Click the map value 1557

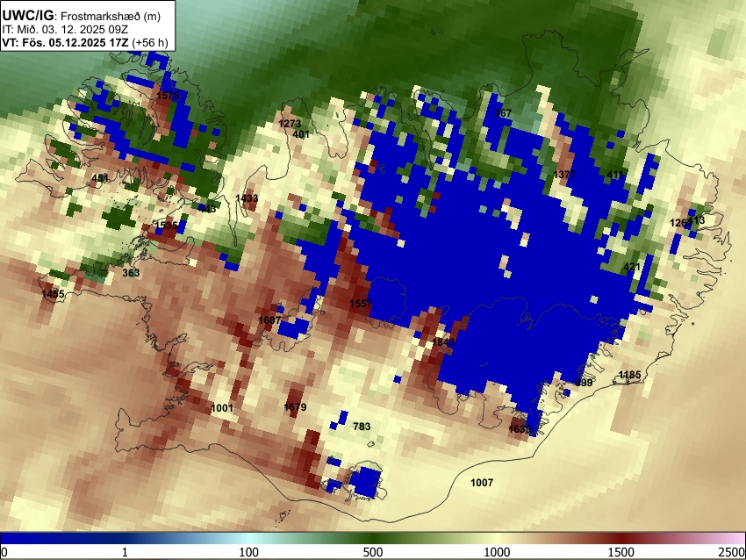(x=361, y=304)
